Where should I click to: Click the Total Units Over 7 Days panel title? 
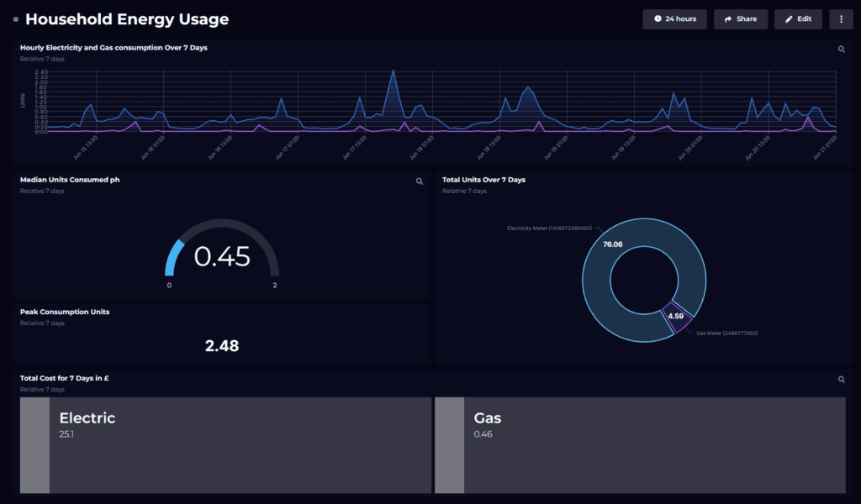coord(486,180)
